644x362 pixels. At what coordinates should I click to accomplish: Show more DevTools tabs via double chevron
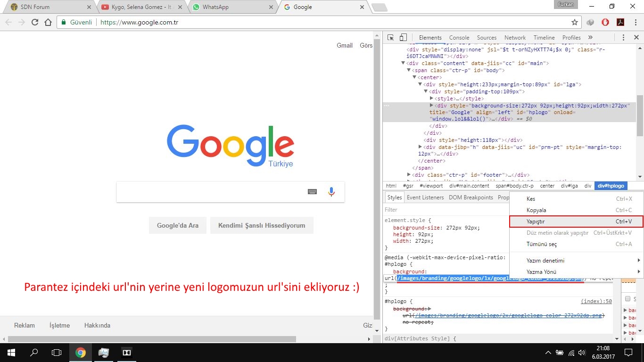pyautogui.click(x=590, y=37)
